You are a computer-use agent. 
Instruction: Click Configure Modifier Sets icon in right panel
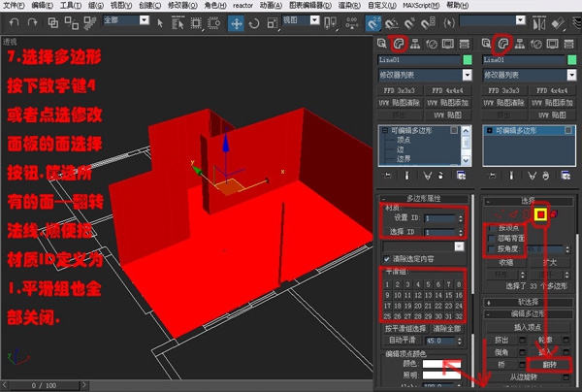[566, 176]
